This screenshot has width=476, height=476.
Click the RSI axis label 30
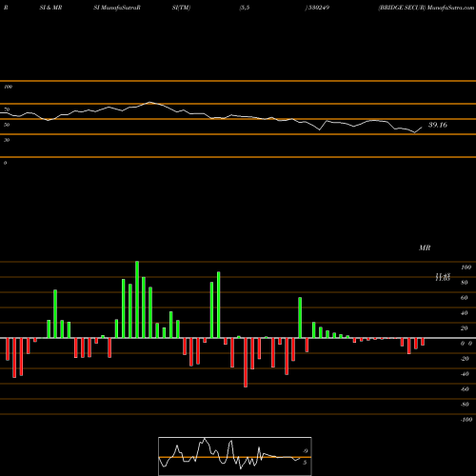click(7, 140)
